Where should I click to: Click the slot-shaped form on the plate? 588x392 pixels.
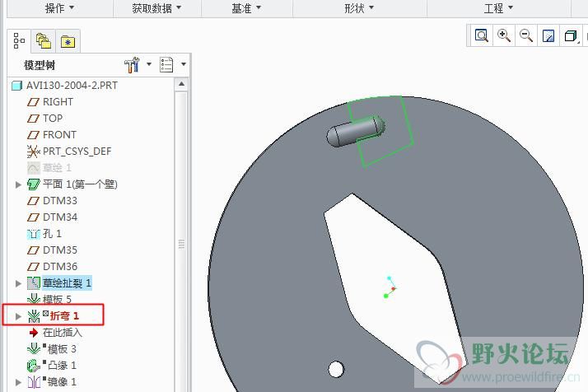[355, 131]
